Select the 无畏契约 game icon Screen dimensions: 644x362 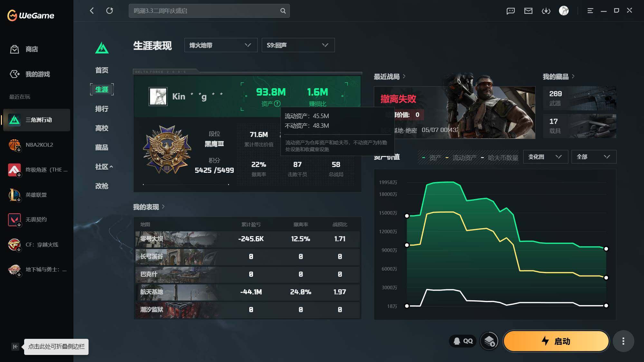14,219
